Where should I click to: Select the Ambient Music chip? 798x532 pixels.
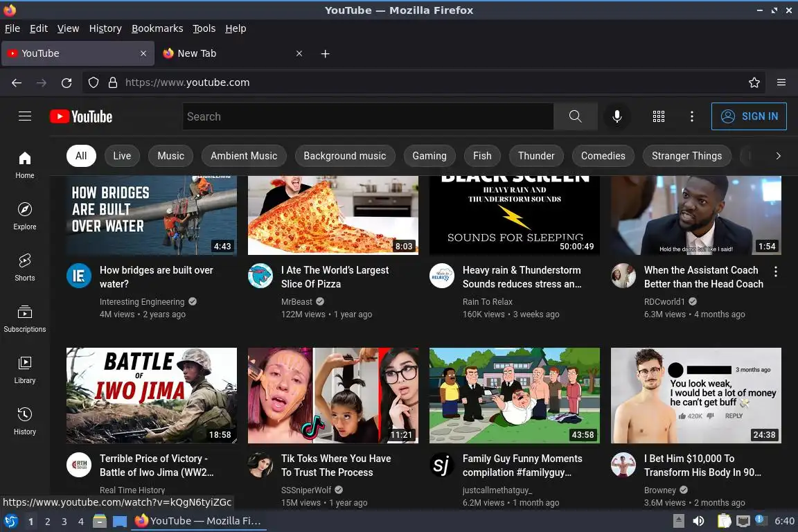pyautogui.click(x=245, y=156)
